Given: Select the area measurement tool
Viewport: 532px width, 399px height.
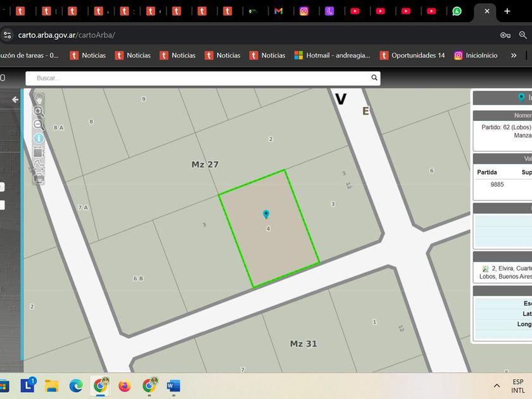Looking at the screenshot, I should [38, 152].
